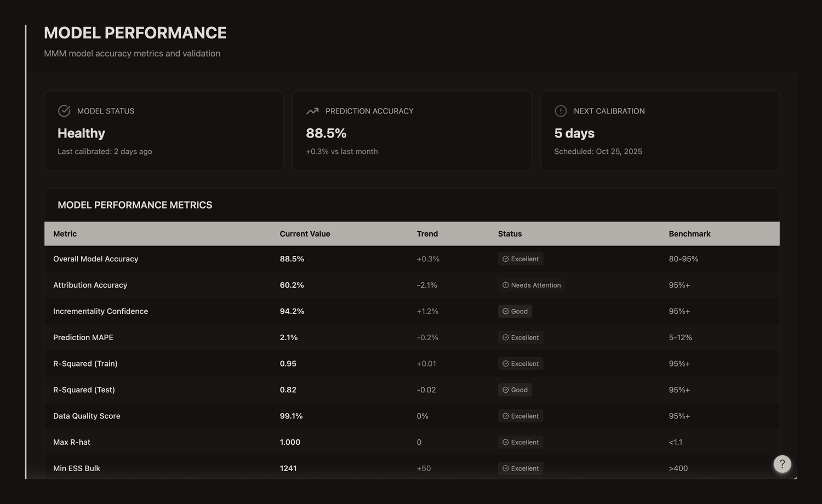Click the Benchmark column header

(x=689, y=233)
